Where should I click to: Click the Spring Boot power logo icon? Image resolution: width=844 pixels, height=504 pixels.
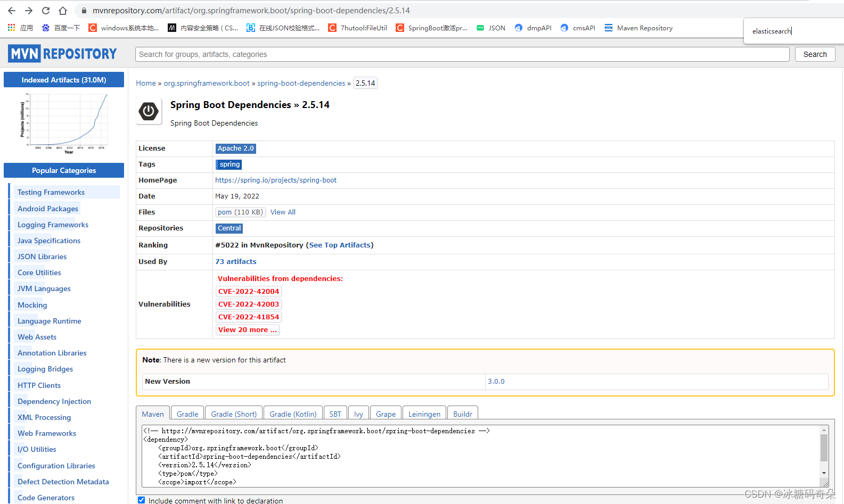149,111
